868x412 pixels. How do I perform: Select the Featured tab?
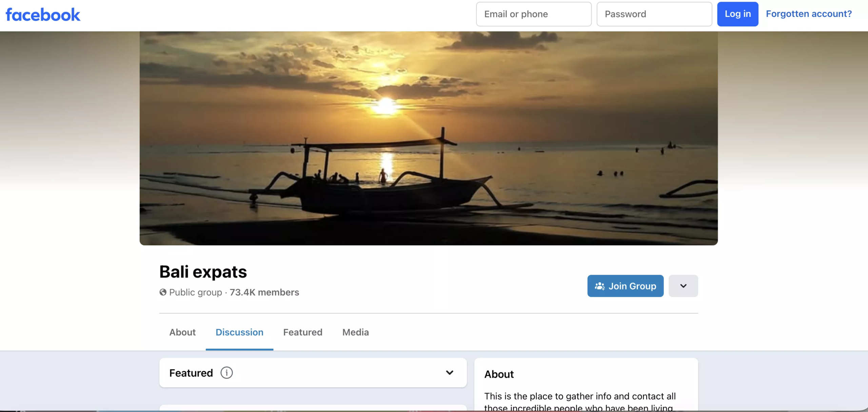click(302, 332)
